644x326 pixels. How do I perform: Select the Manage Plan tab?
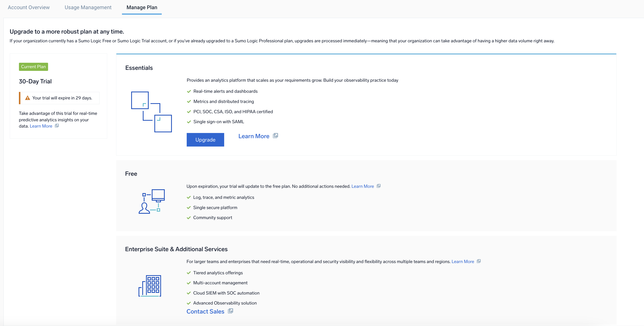click(x=142, y=8)
